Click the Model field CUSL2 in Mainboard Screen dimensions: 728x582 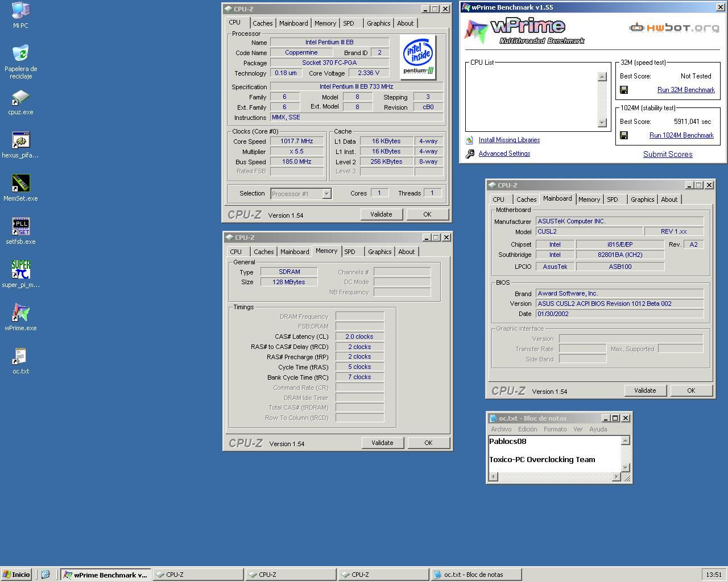(589, 231)
